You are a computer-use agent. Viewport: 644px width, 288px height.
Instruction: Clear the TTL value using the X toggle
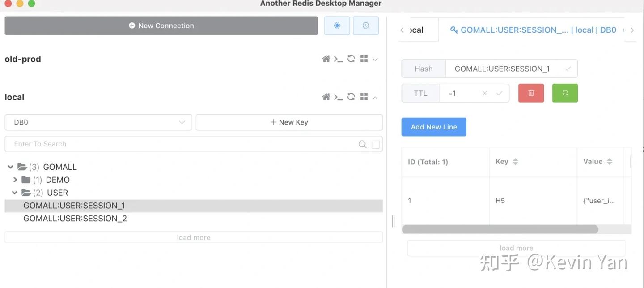pos(484,93)
